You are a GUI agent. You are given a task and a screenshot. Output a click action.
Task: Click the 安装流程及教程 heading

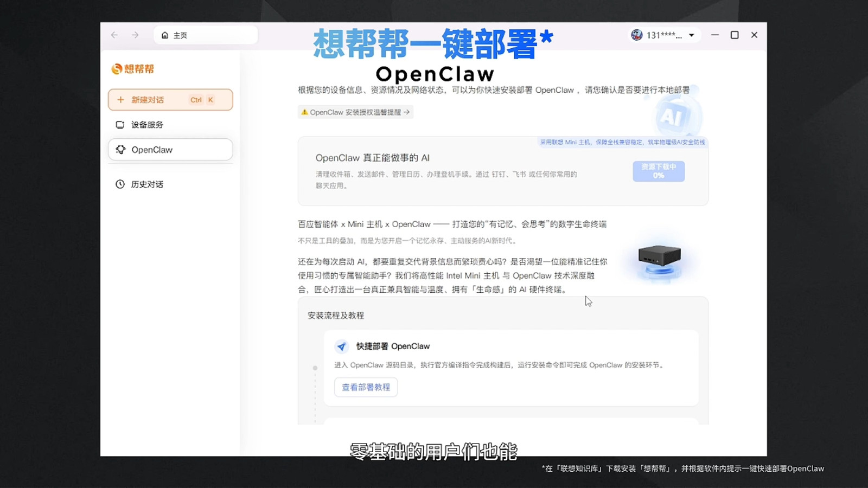click(336, 316)
